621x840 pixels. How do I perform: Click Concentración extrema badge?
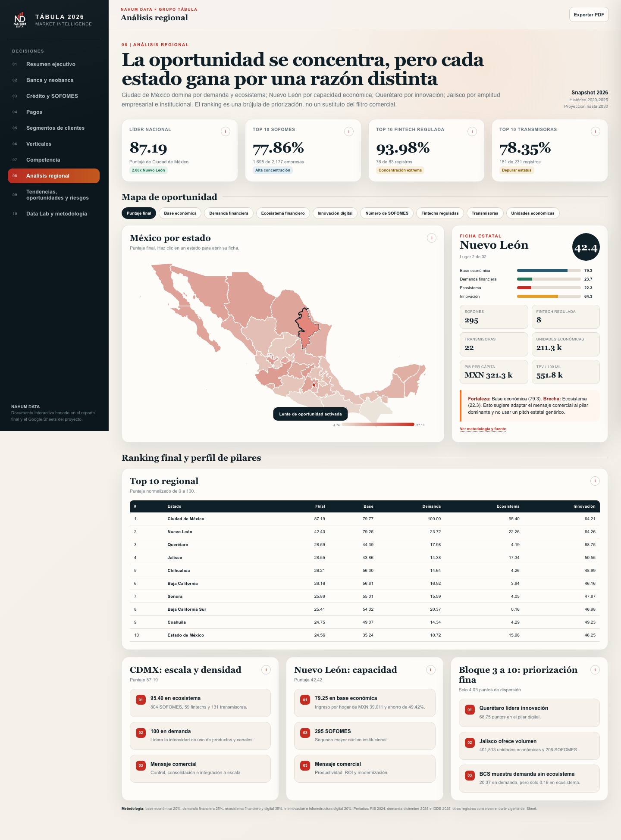pos(400,170)
